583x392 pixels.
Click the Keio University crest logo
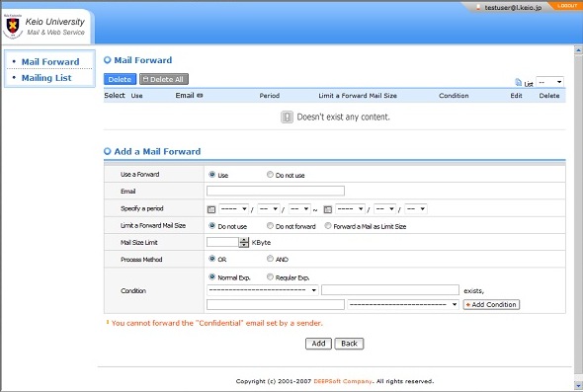point(13,26)
